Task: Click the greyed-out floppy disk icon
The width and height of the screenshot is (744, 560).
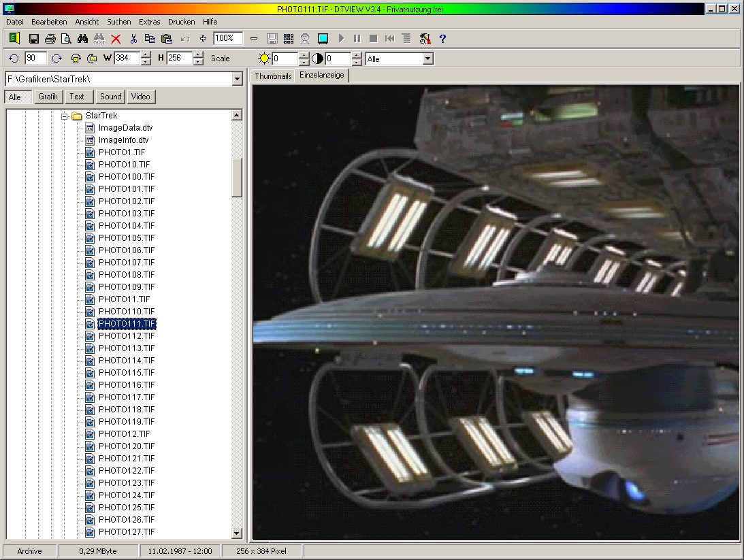Action: point(272,39)
